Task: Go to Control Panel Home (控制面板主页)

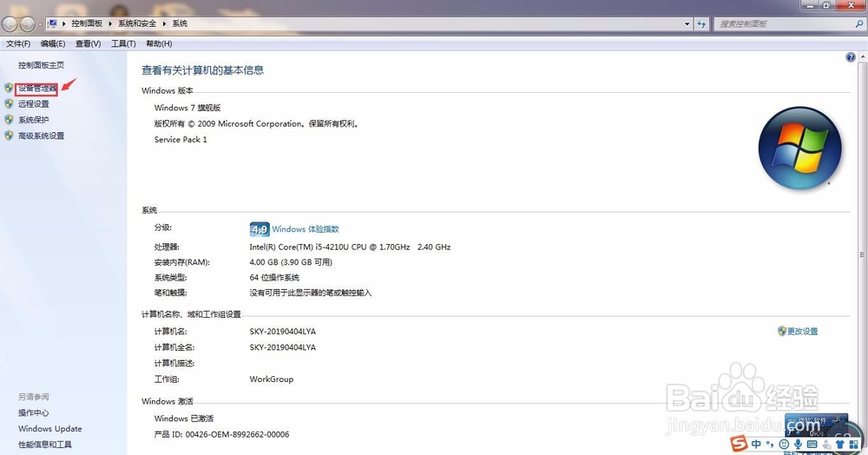Action: click(x=41, y=65)
